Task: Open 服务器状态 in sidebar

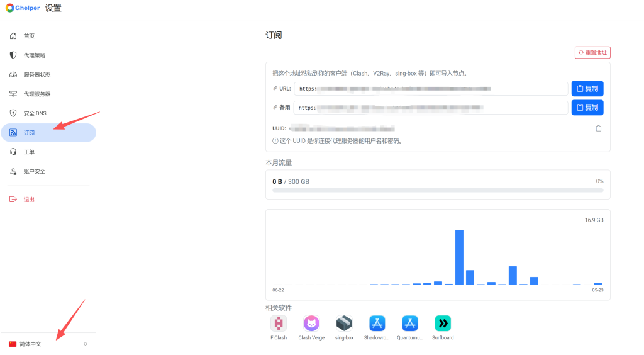Action: pyautogui.click(x=48, y=74)
